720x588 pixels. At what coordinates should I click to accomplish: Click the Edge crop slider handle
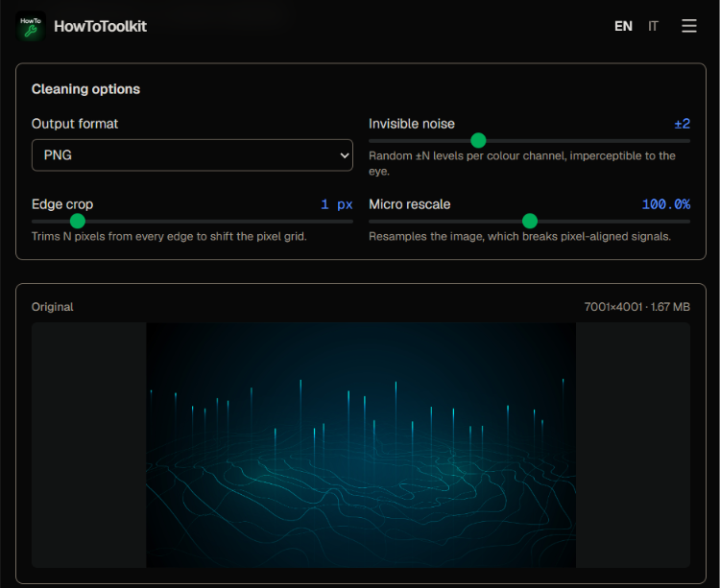coord(78,221)
